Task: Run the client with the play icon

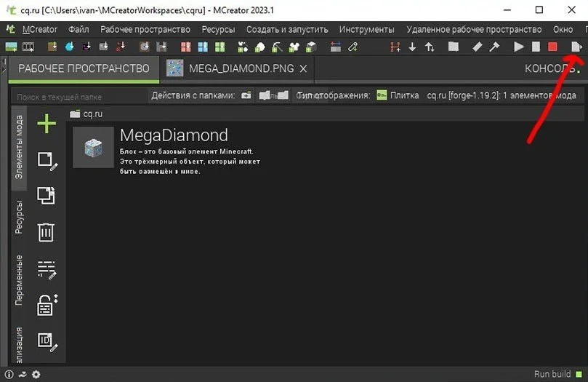Action: (x=519, y=47)
